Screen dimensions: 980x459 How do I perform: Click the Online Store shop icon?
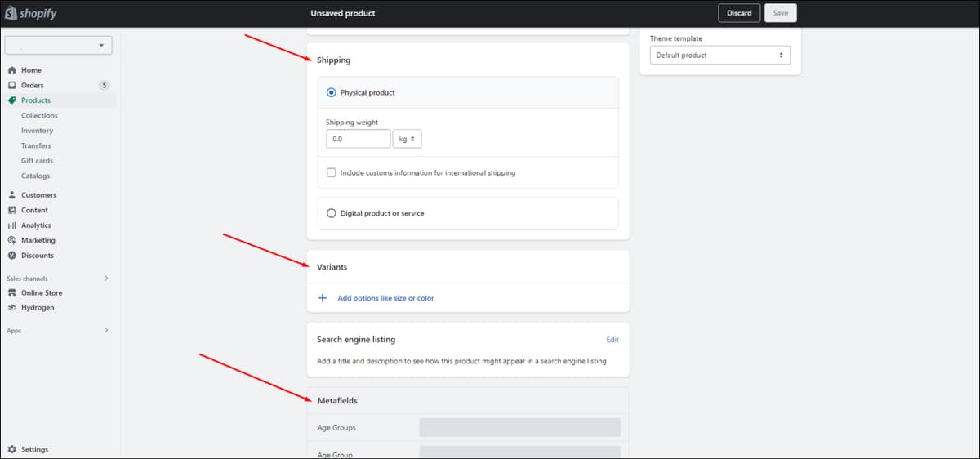[x=12, y=292]
